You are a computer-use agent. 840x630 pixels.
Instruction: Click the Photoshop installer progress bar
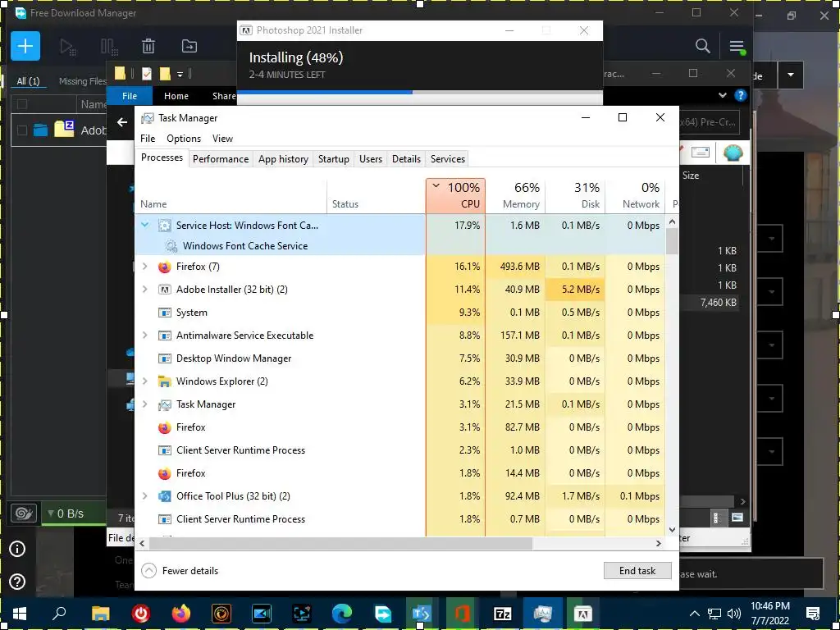[x=420, y=93]
